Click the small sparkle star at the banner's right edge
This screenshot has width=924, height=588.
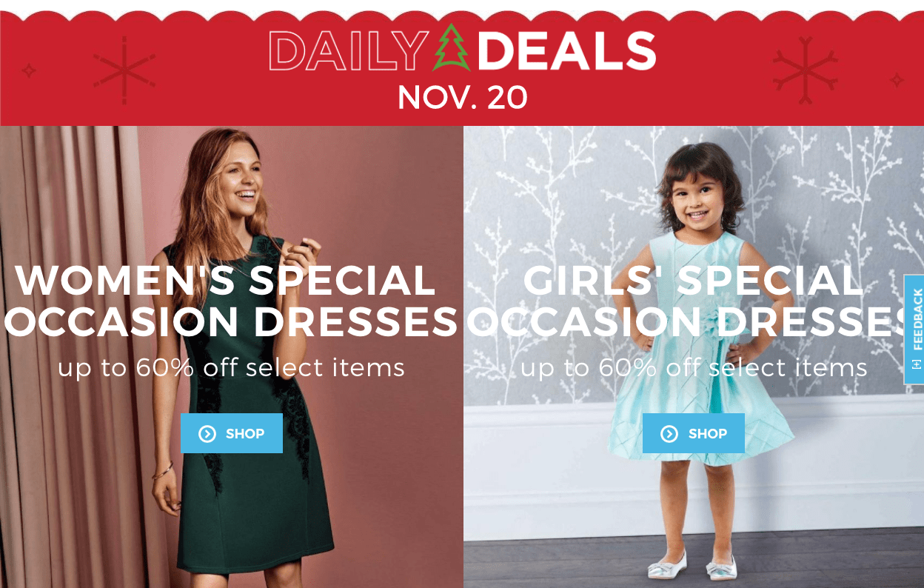896,80
